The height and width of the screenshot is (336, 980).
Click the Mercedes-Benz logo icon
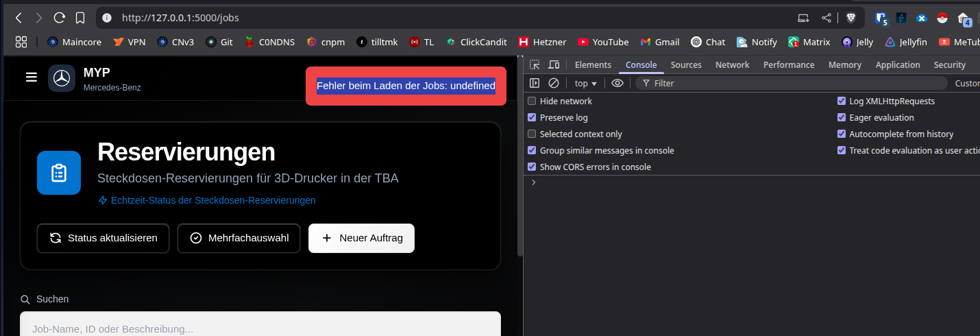(62, 78)
